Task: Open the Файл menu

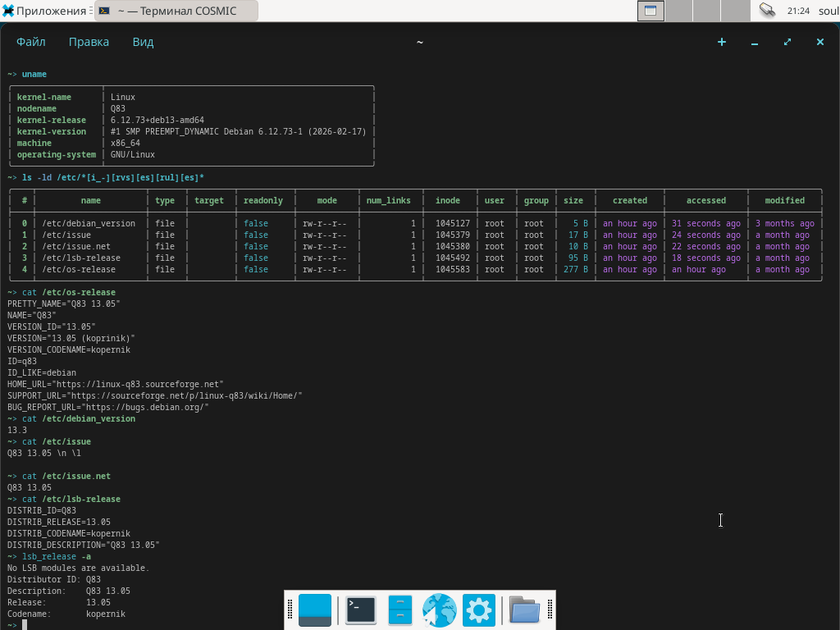Action: 31,42
